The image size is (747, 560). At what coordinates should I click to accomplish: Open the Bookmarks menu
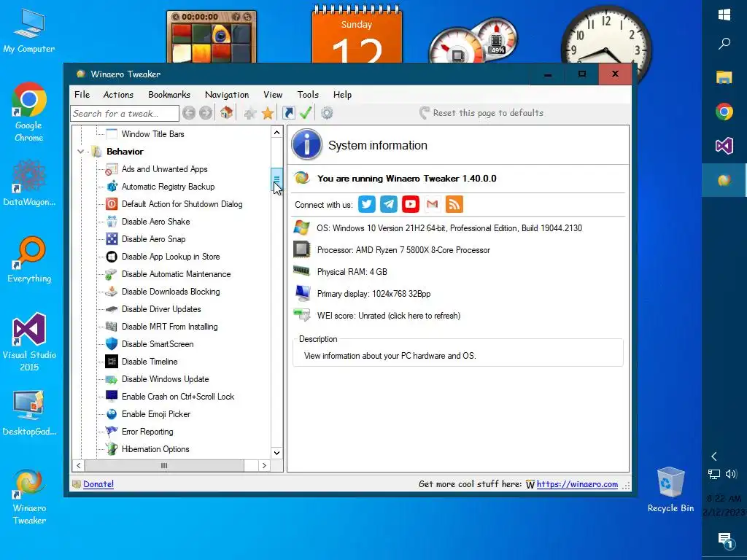click(169, 94)
